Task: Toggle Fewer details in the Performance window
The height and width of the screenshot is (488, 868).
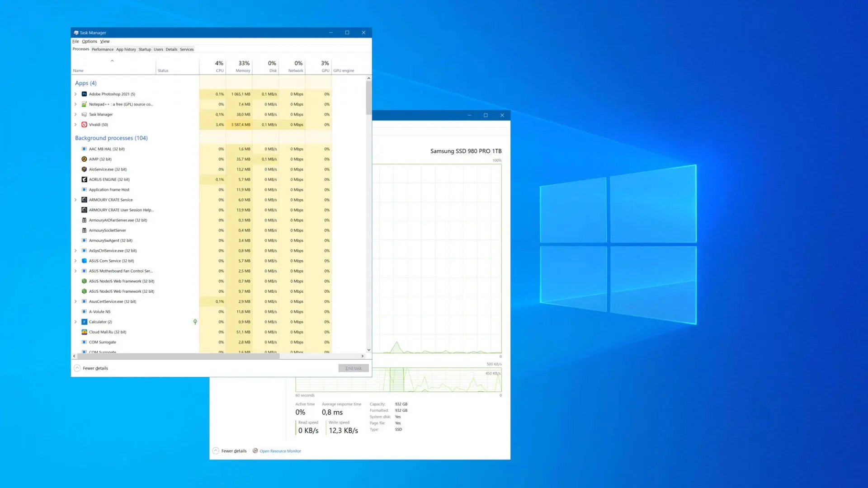Action: [230, 451]
